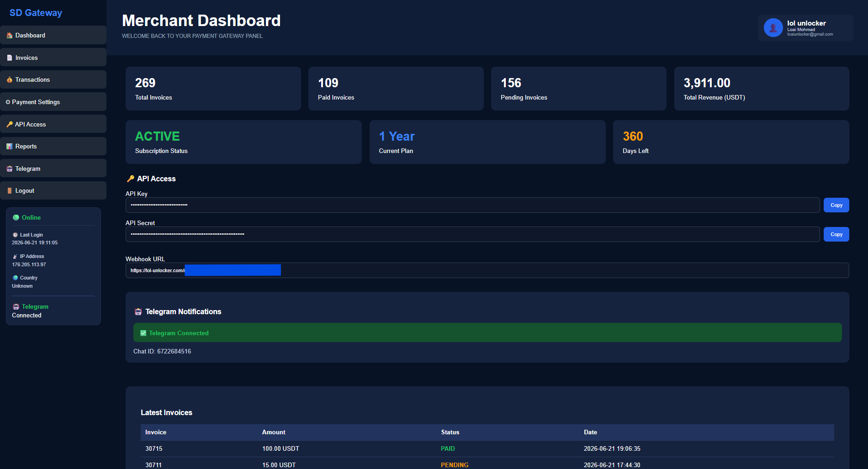The width and height of the screenshot is (868, 469).
Task: Click email loaiunlocker@gmail.com in header
Action: (x=810, y=34)
